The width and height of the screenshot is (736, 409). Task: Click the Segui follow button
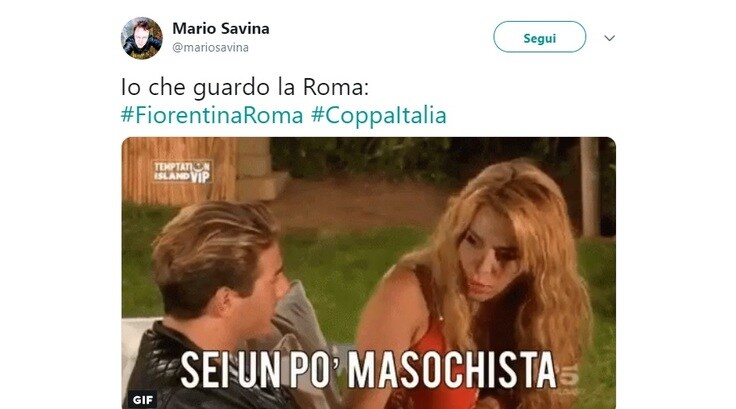tap(539, 37)
